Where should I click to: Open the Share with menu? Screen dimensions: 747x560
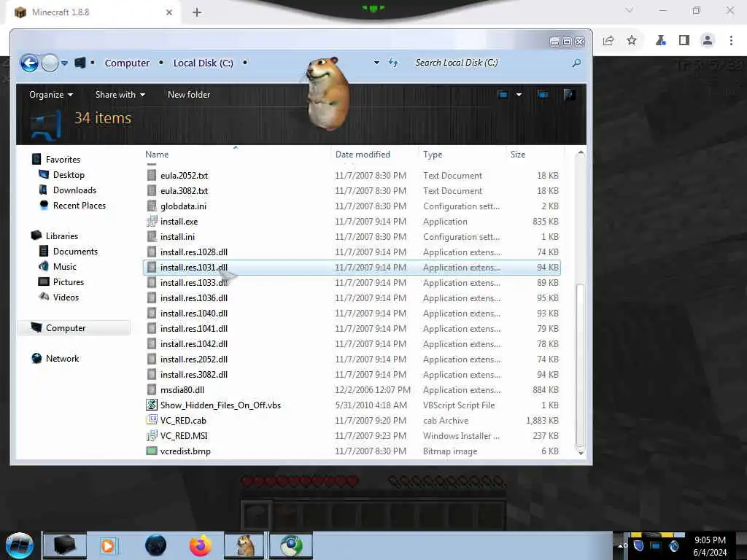120,95
